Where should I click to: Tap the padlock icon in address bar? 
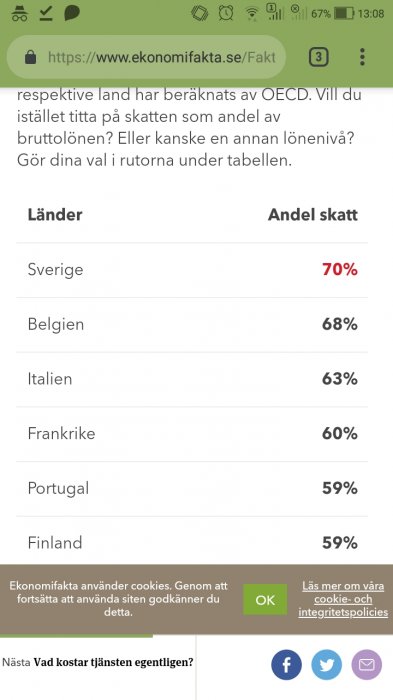pyautogui.click(x=30, y=57)
